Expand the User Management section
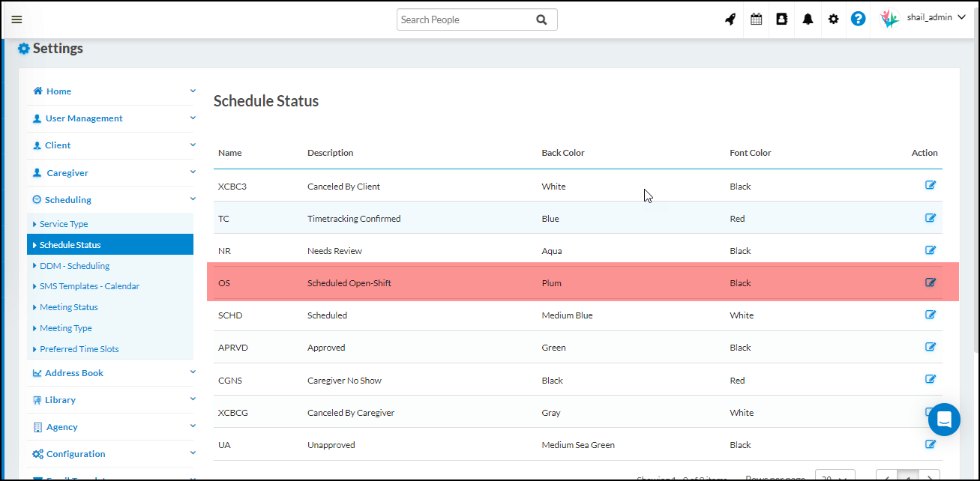This screenshot has width=980, height=481. [x=83, y=118]
